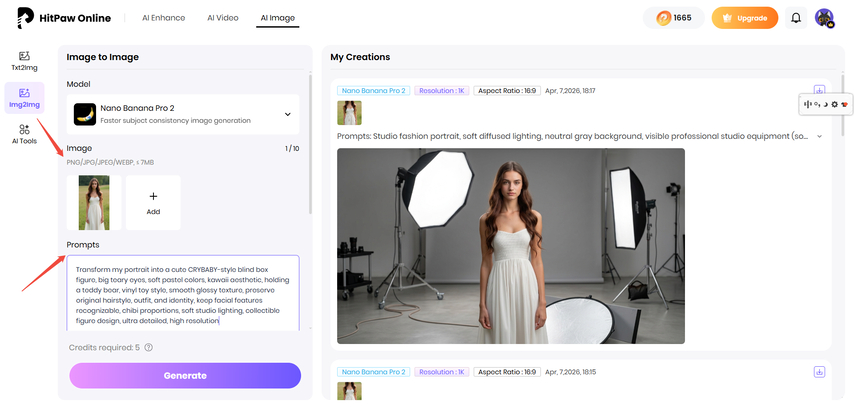Viewport: 854px width, 409px height.
Task: Select the Img2Img sidebar icon
Action: 24,98
